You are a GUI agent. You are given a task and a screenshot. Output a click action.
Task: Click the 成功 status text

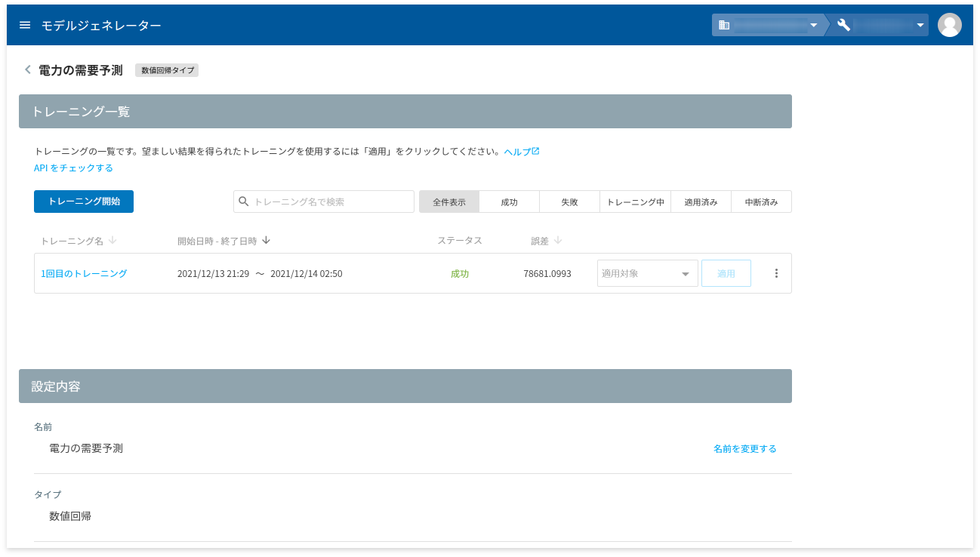[460, 273]
